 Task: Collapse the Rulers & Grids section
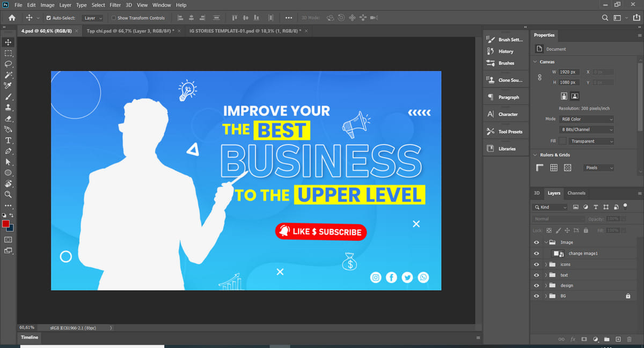tap(535, 155)
